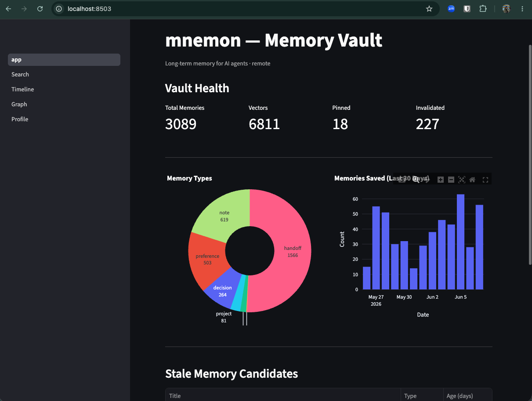
Task: Open the browser profile avatar
Action: pos(507,9)
